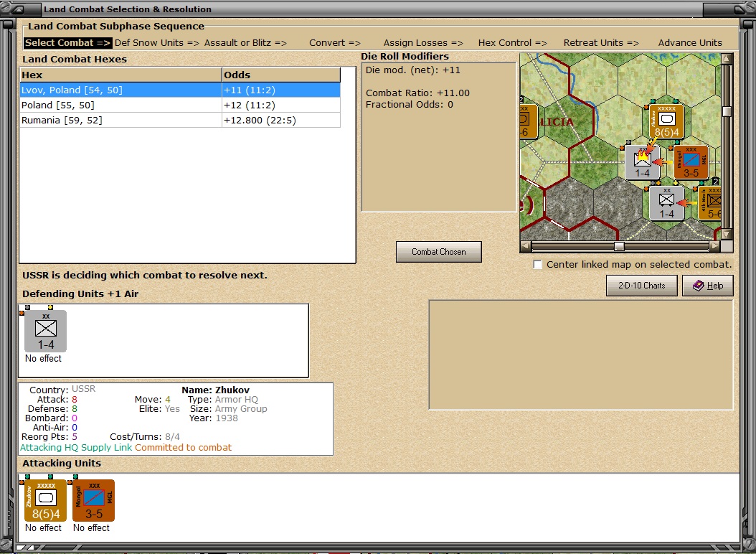Click the Def Snow Units subphase step
The image size is (756, 554).
(156, 43)
